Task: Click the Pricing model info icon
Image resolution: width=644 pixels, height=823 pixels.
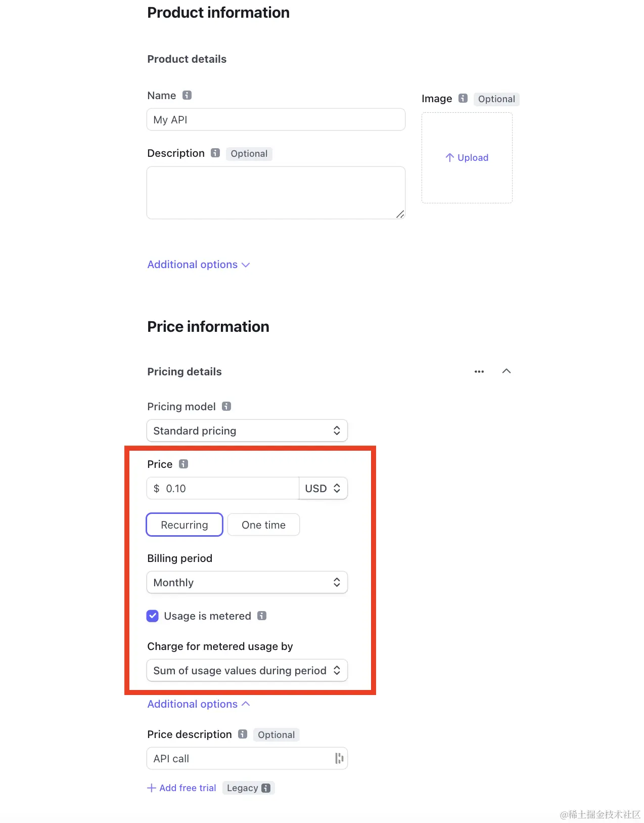Action: (226, 406)
